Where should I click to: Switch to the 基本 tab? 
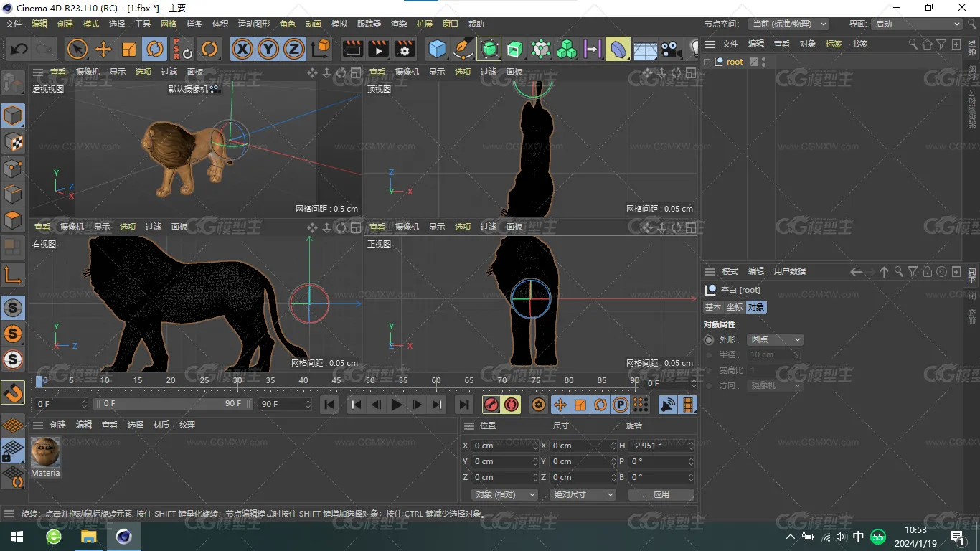click(713, 307)
